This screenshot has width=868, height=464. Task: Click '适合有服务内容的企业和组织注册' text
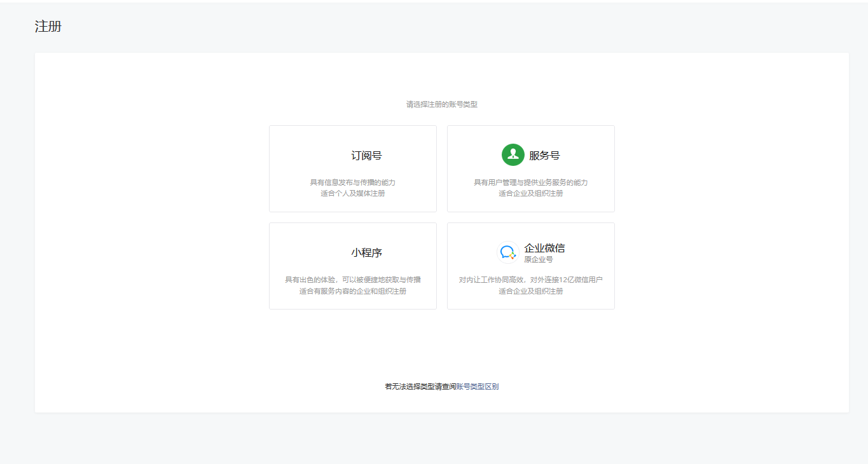pyautogui.click(x=352, y=291)
